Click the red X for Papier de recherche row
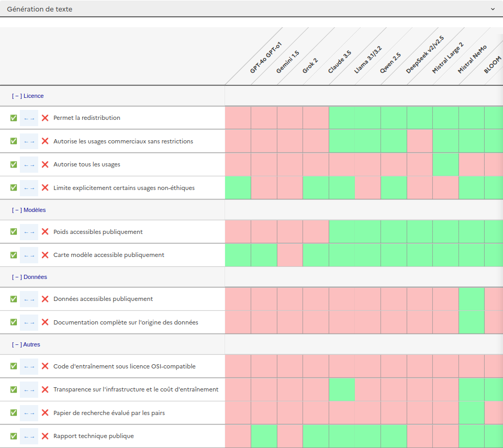This screenshot has height=448, width=503. coord(45,413)
